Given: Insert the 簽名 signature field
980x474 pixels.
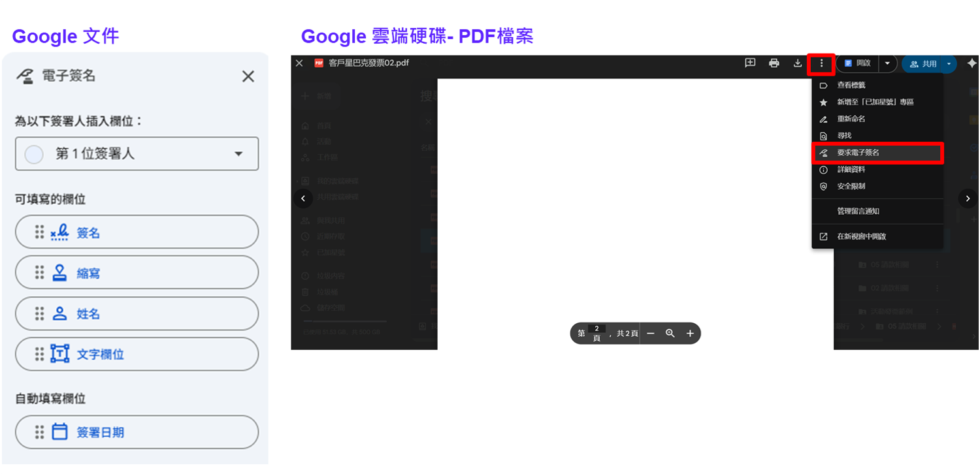Looking at the screenshot, I should tap(137, 232).
